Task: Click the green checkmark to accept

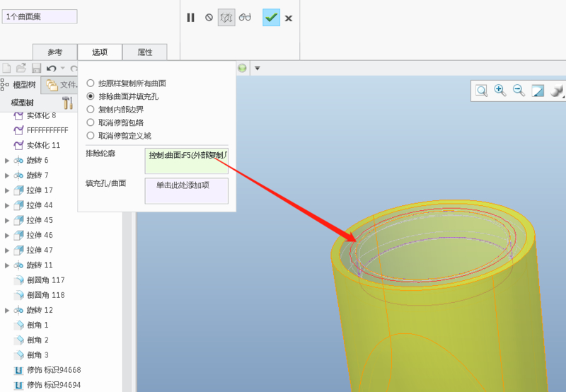Action: (271, 18)
